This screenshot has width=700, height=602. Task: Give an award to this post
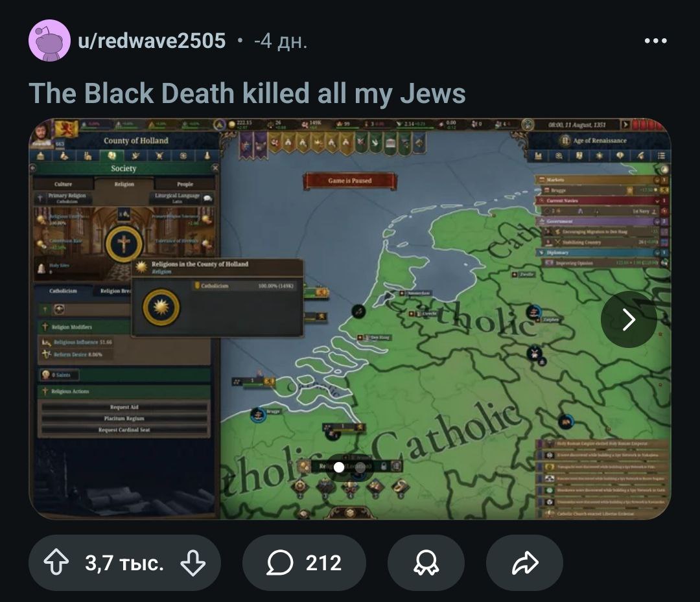tap(426, 562)
